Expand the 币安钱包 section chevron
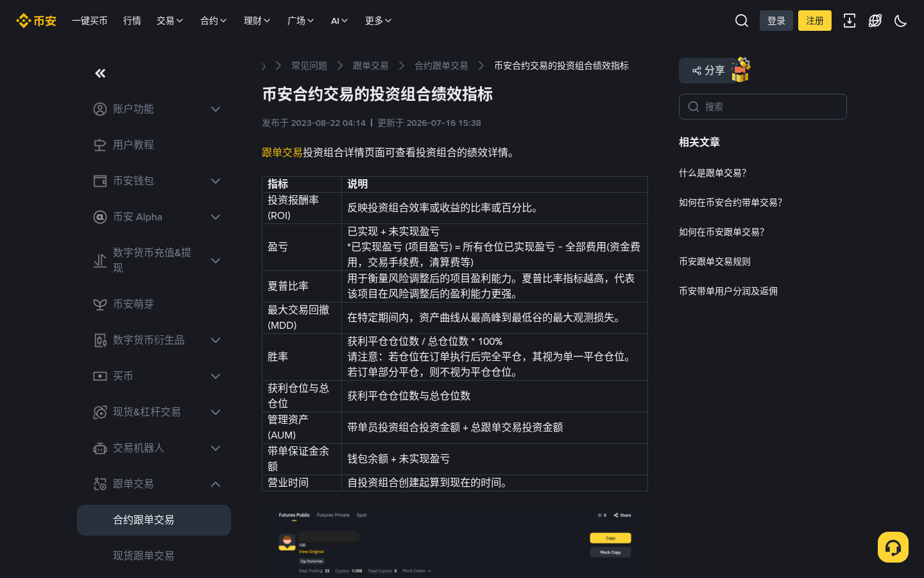924x578 pixels. click(216, 181)
